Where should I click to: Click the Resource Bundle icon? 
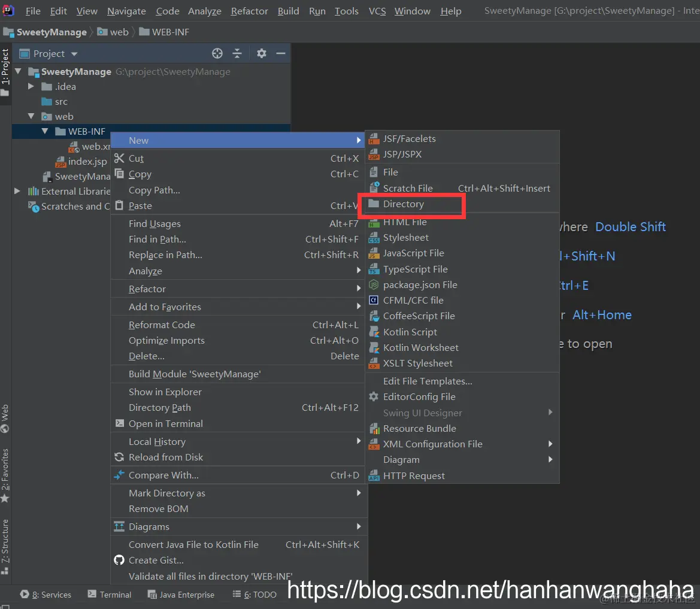[374, 429]
